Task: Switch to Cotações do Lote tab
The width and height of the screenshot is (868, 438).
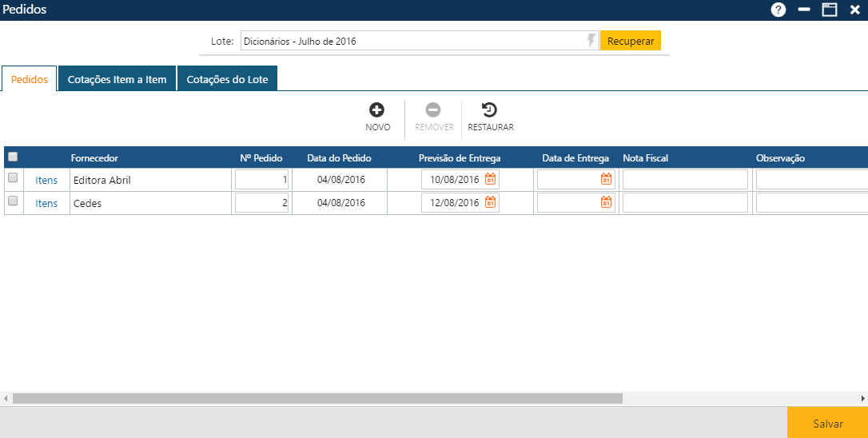Action: 227,79
